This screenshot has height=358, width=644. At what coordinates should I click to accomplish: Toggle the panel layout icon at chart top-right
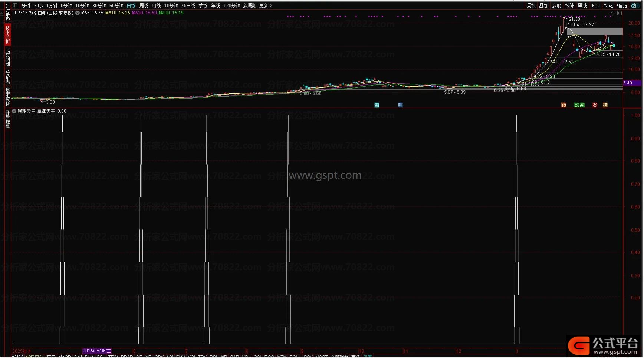pyautogui.click(x=620, y=13)
